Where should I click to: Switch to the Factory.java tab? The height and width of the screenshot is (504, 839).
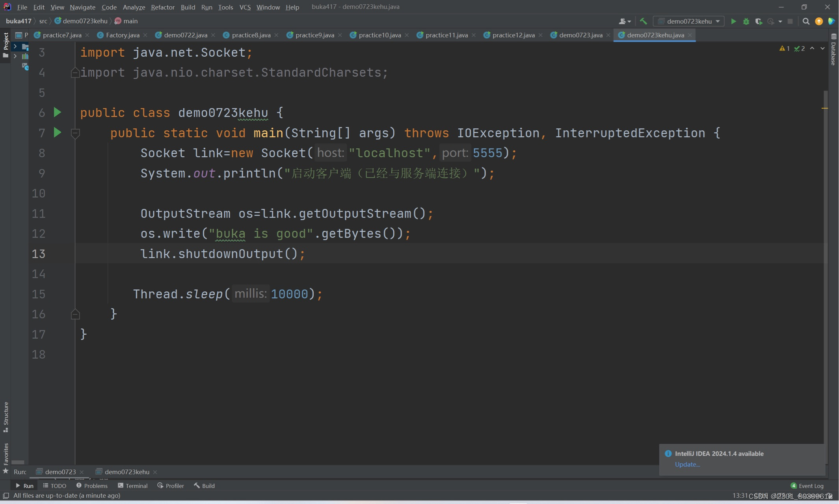(x=122, y=35)
